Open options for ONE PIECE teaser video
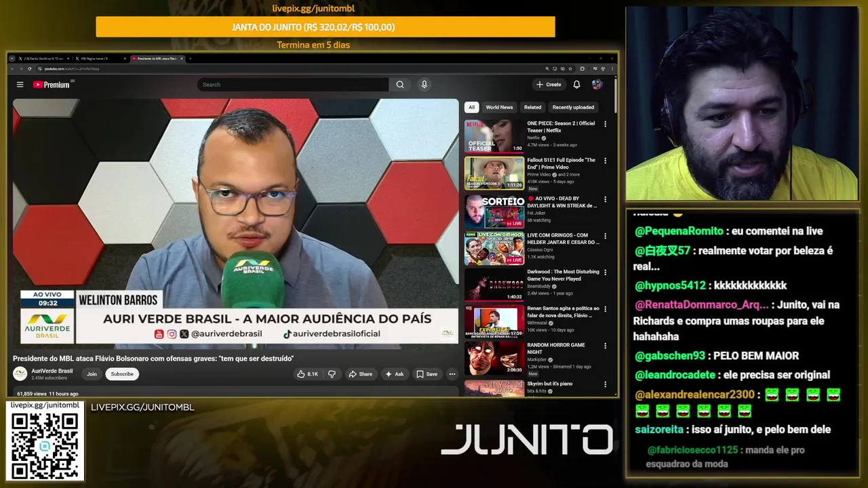 (x=606, y=124)
